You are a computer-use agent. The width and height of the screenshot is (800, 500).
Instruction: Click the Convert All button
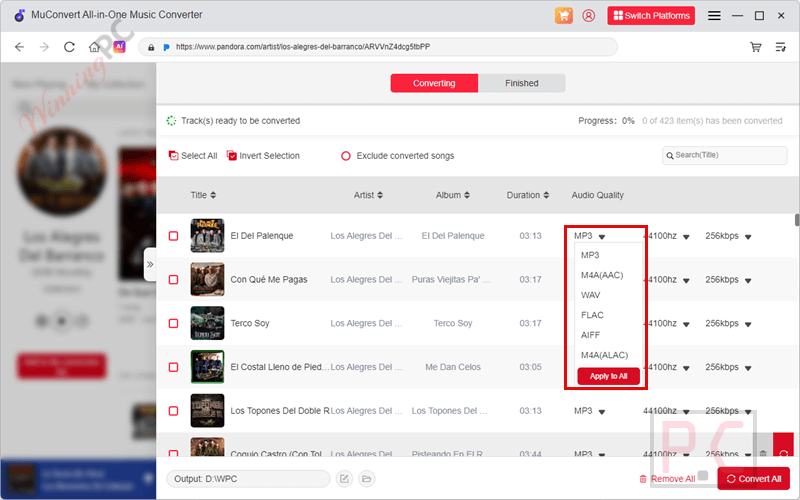(x=754, y=479)
